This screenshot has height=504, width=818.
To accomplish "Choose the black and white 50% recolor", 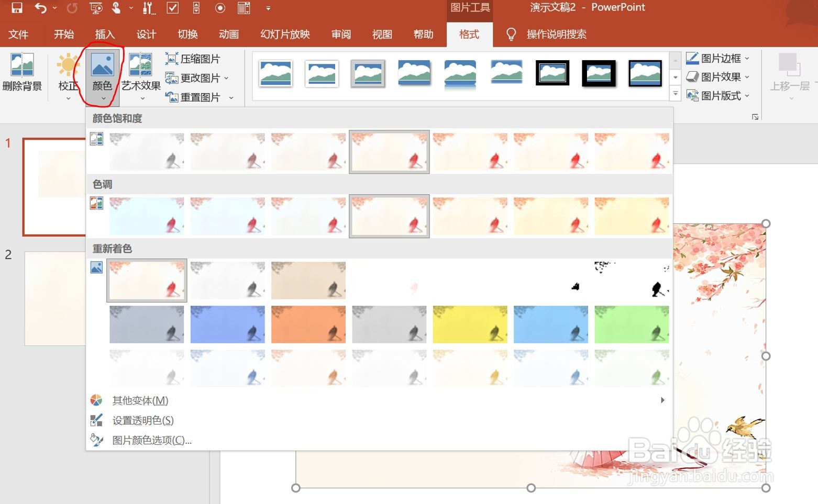I will 551,280.
